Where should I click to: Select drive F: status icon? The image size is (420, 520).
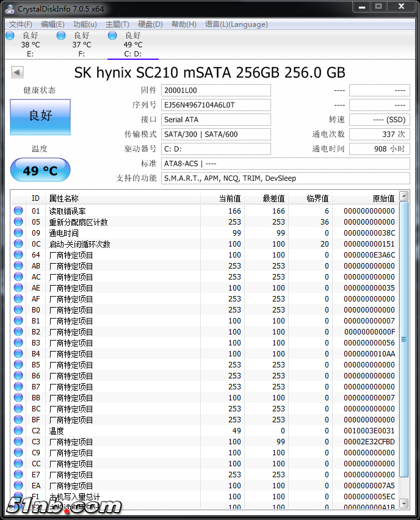coord(61,35)
